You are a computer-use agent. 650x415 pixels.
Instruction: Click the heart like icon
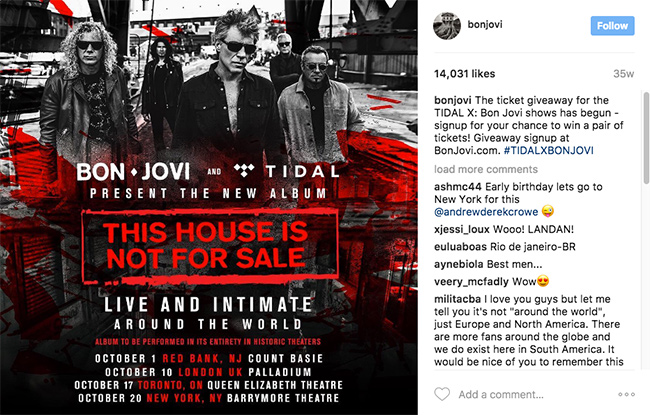[442, 394]
